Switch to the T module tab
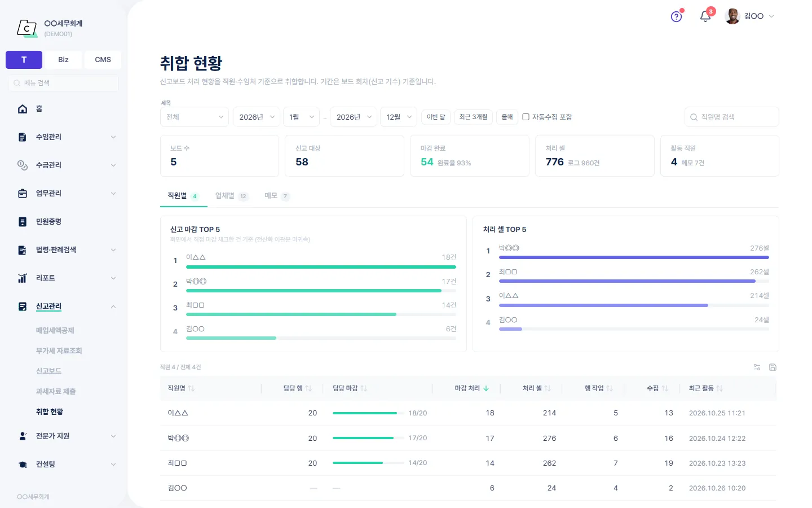This screenshot has height=508, width=812. pyautogui.click(x=24, y=60)
